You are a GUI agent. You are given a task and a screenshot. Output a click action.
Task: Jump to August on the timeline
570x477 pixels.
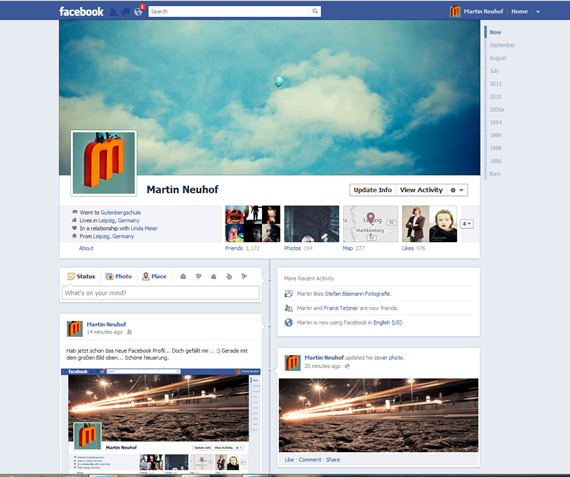tap(498, 58)
